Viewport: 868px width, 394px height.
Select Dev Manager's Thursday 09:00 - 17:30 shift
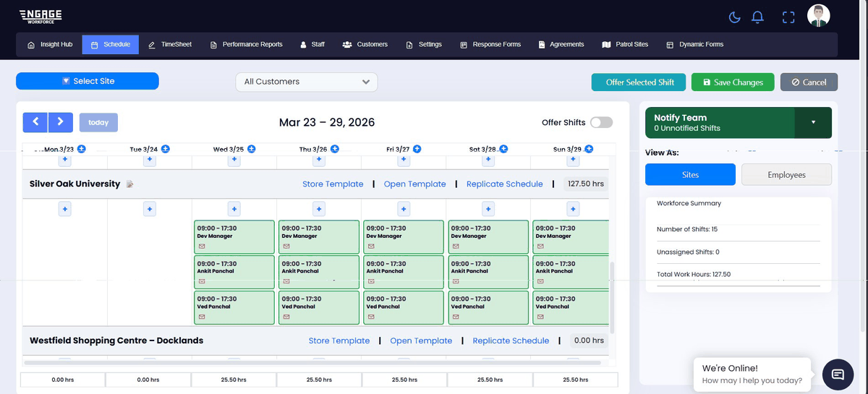[x=319, y=237]
